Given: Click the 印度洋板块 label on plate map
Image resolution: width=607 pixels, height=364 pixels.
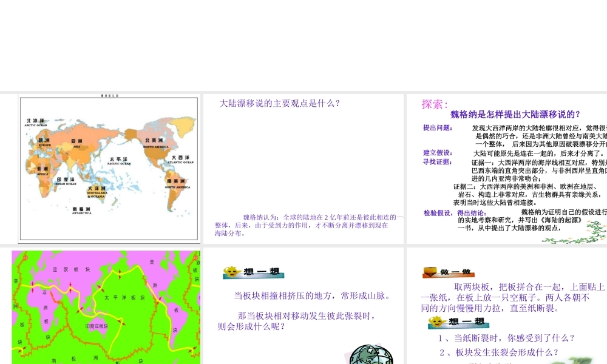Looking at the screenshot, I should [97, 326].
